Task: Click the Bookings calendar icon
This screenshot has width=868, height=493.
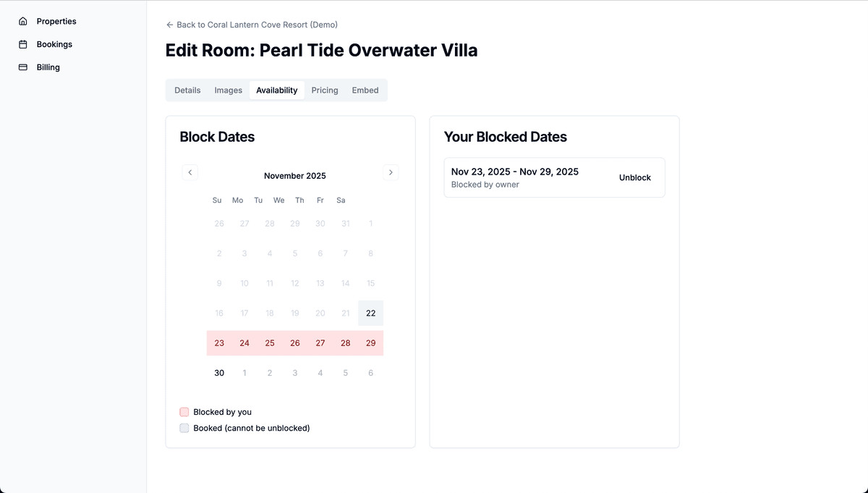Action: click(x=23, y=44)
